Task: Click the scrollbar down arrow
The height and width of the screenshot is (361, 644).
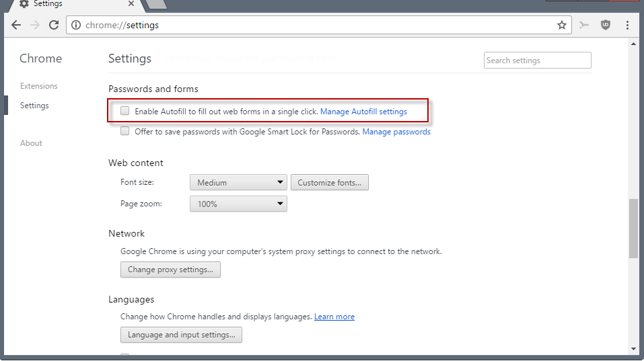Action: point(633,349)
